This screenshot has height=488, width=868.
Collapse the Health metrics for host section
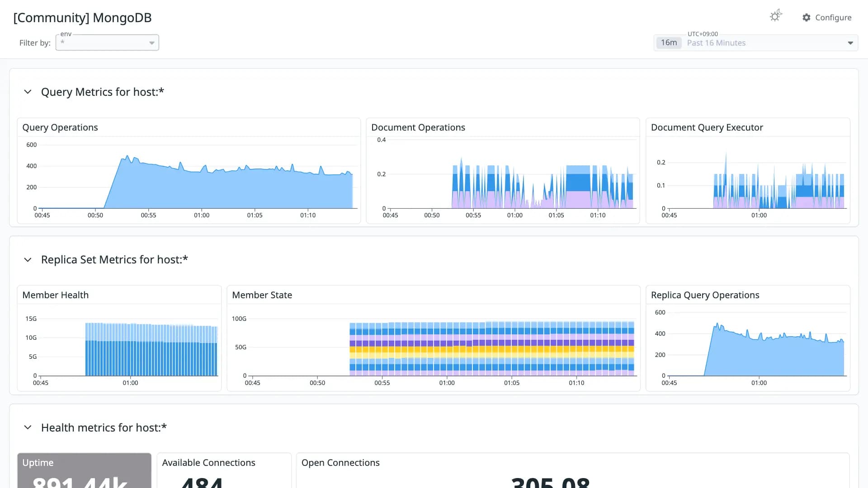pos(28,427)
